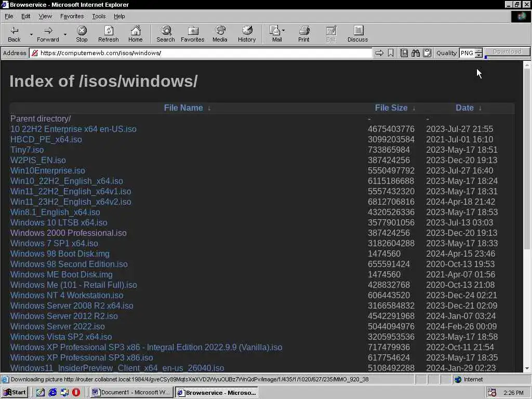Screen dimensions: 532x399
Task: Print the current page
Action: pyautogui.click(x=303, y=34)
